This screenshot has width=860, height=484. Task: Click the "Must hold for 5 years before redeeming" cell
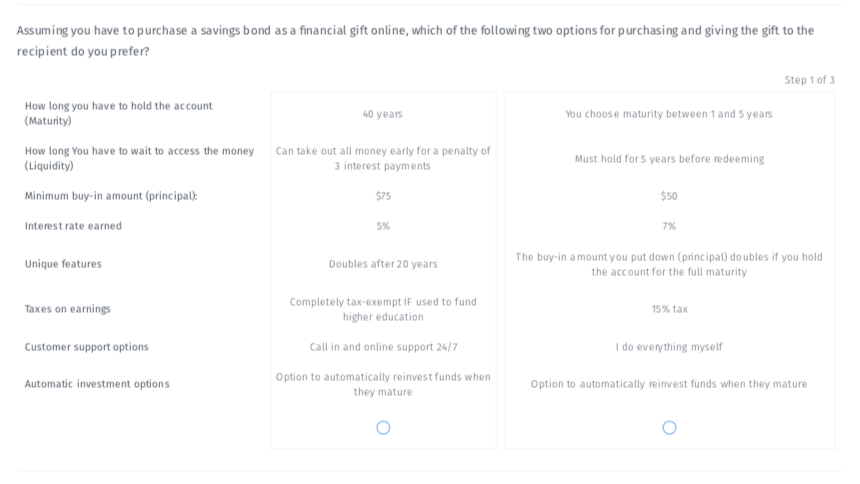pos(669,159)
